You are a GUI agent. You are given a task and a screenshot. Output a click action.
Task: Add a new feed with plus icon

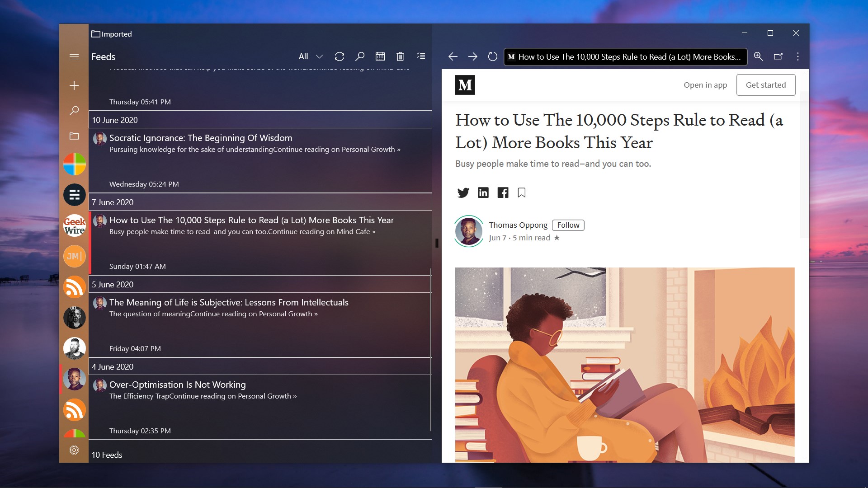(x=74, y=85)
